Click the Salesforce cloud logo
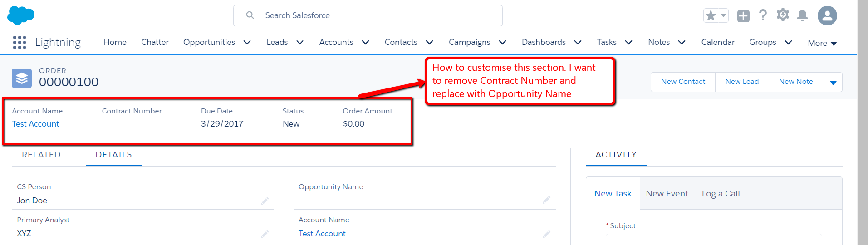 click(x=21, y=15)
